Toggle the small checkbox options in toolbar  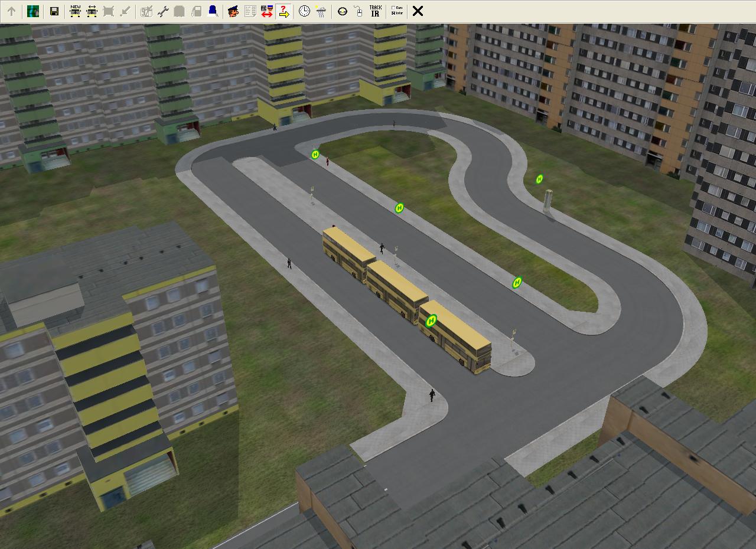(x=397, y=11)
